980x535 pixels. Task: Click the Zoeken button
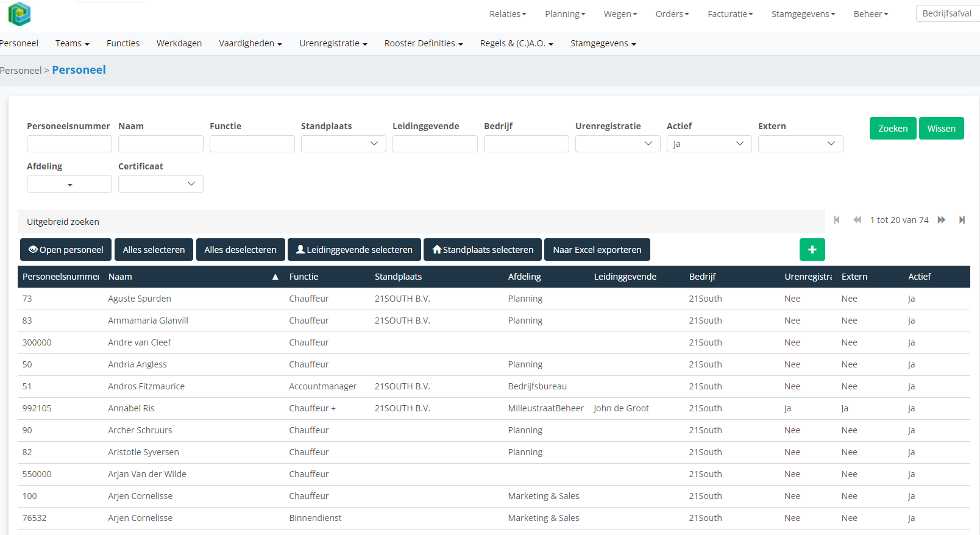[893, 129]
